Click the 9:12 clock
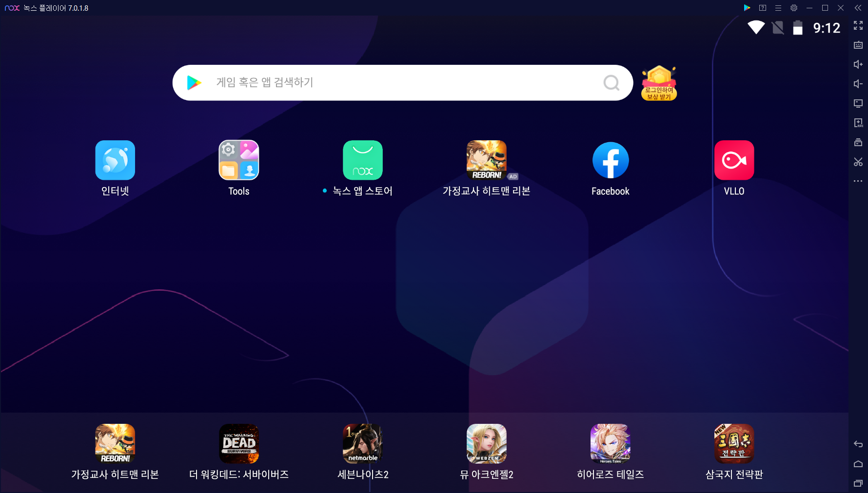This screenshot has width=868, height=493. [827, 28]
